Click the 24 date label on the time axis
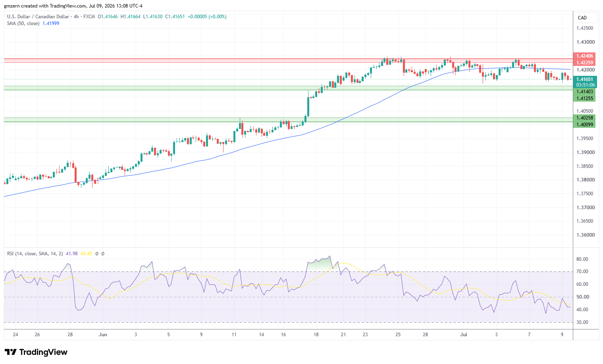This screenshot has width=603, height=364. coord(15,335)
